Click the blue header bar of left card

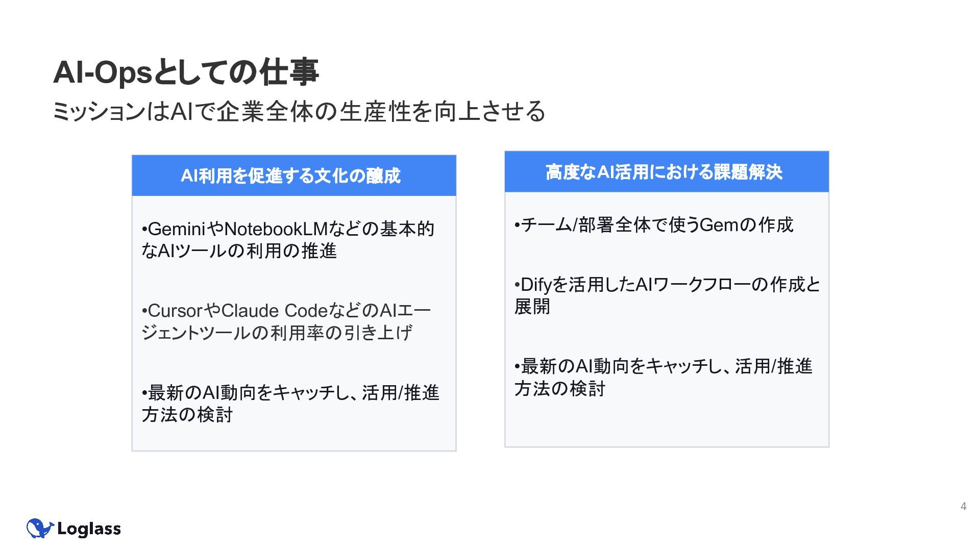[x=294, y=176]
